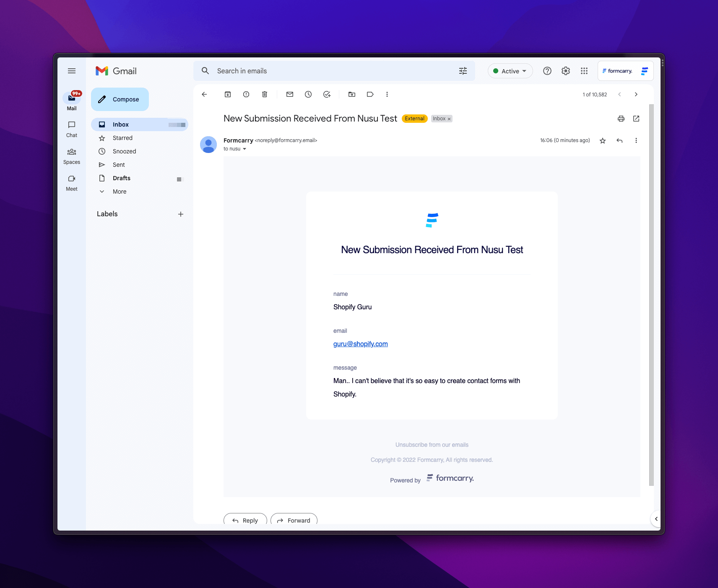Print the email

[x=621, y=119]
